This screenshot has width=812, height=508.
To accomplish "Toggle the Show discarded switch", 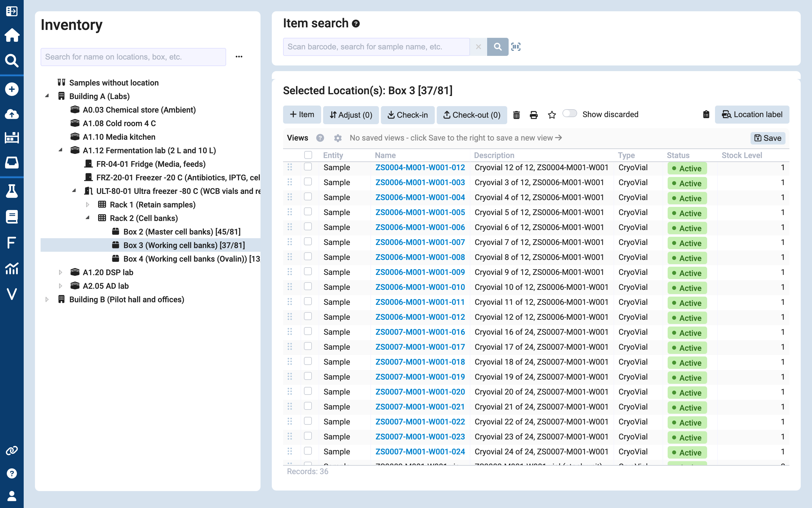I will tap(570, 113).
